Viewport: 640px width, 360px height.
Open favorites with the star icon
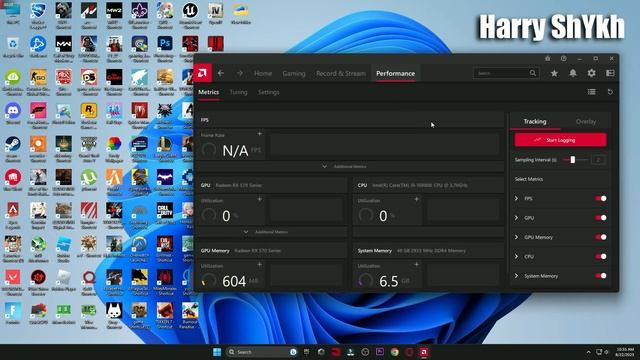click(x=554, y=73)
